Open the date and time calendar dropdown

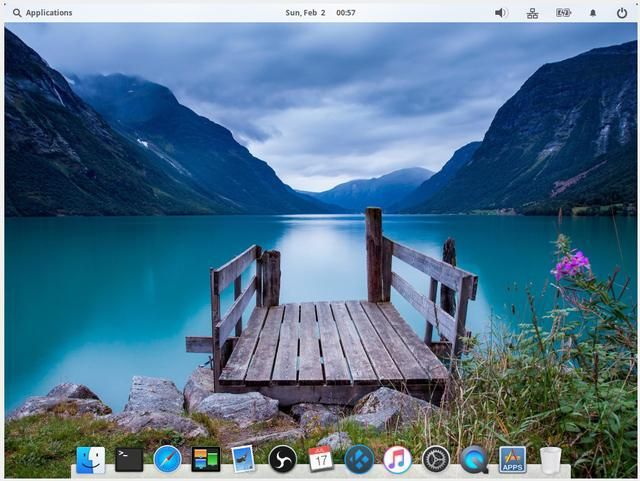[320, 13]
